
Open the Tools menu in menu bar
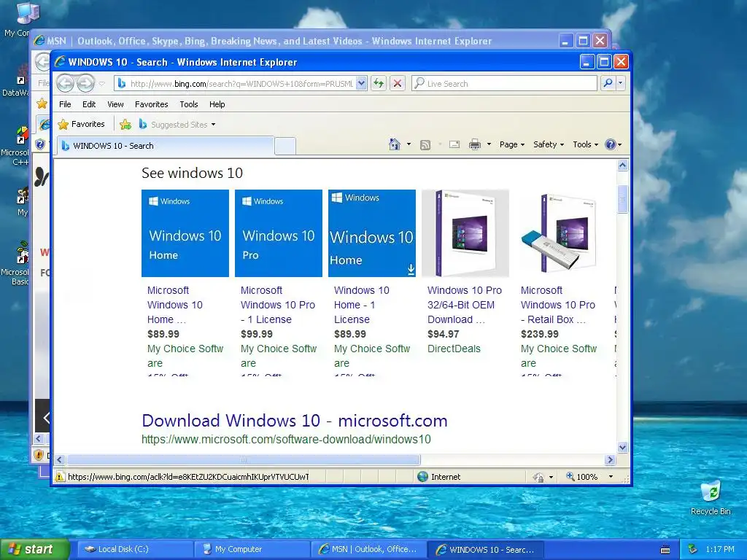click(189, 104)
